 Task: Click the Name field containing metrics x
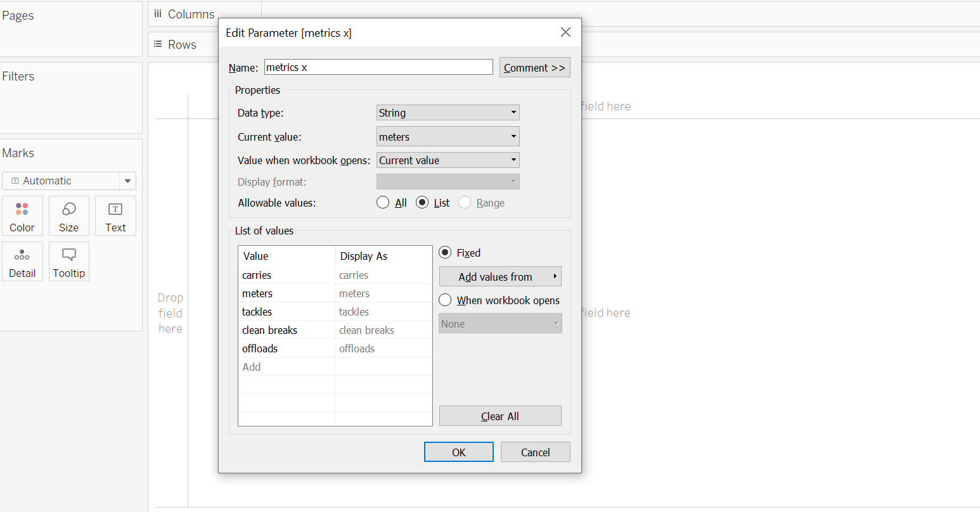378,67
